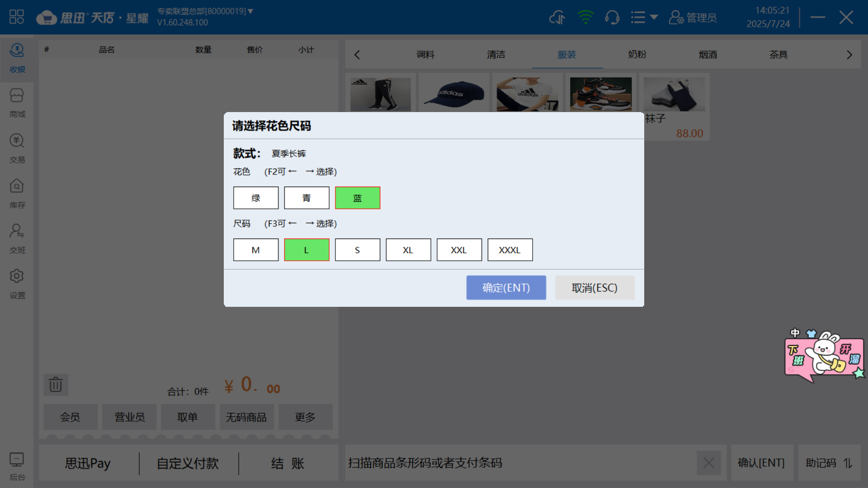This screenshot has width=868, height=488.
Task: Cancel the dialog with 取消(ESC)
Action: (594, 287)
